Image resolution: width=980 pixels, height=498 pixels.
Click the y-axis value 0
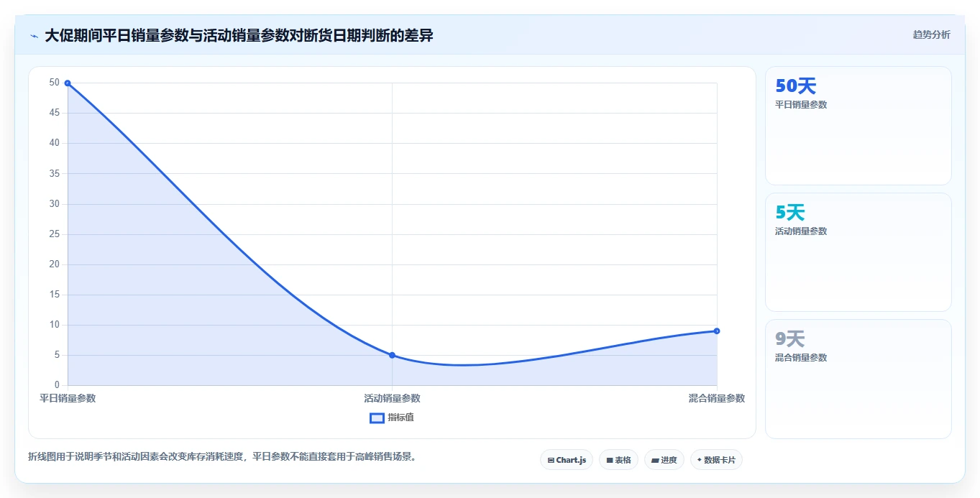tap(57, 385)
